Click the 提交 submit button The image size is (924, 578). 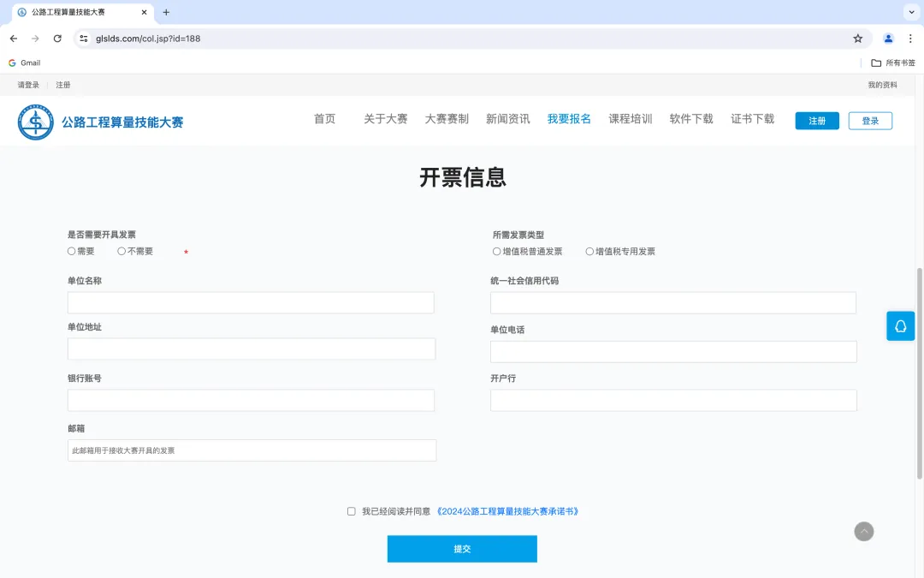(x=462, y=549)
